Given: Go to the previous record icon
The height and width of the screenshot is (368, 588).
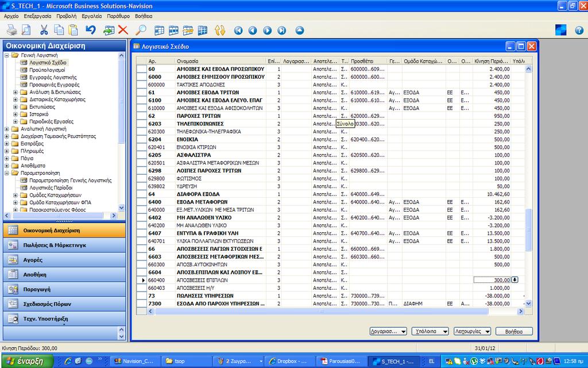Looking at the screenshot, I should click(x=253, y=30).
